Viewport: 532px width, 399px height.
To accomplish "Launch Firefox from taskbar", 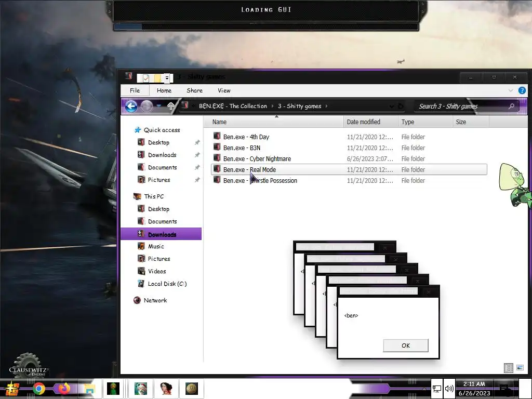I will pos(64,389).
